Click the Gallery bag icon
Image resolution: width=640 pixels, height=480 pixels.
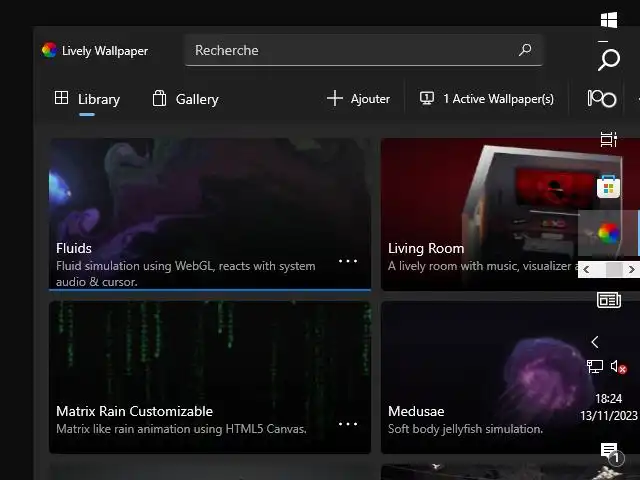tap(159, 98)
